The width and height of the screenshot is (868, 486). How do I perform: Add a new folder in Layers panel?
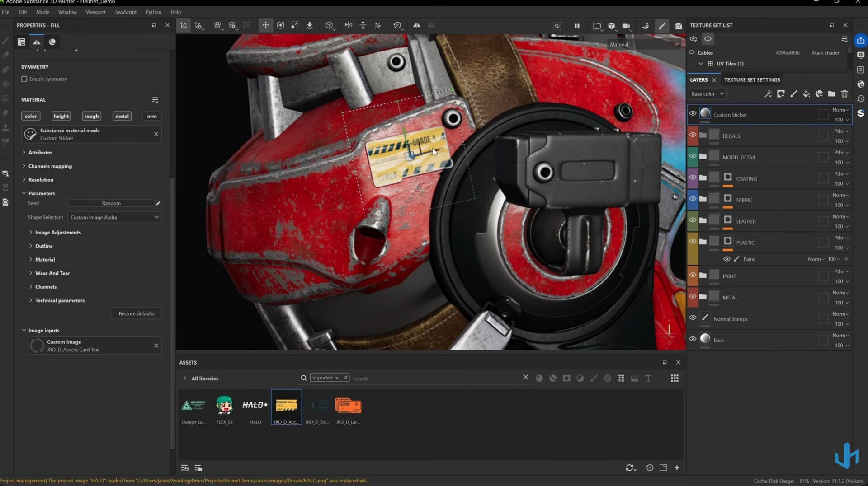pos(831,94)
